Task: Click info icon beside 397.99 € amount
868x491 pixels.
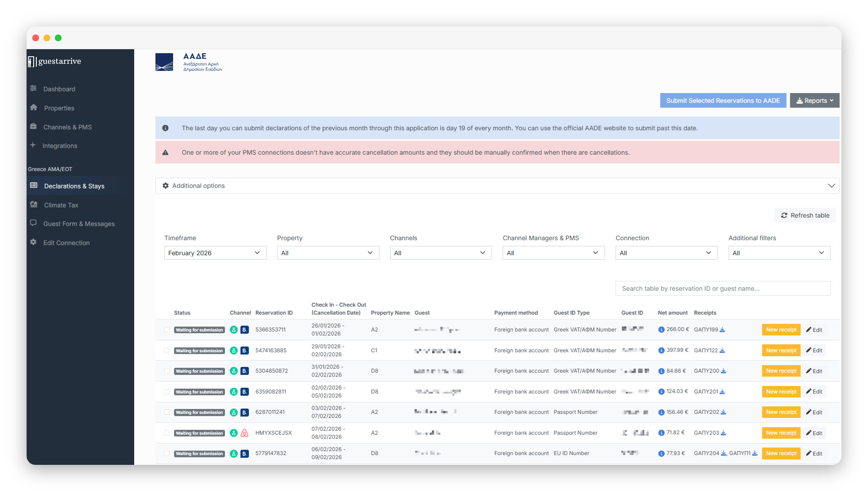Action: click(661, 351)
